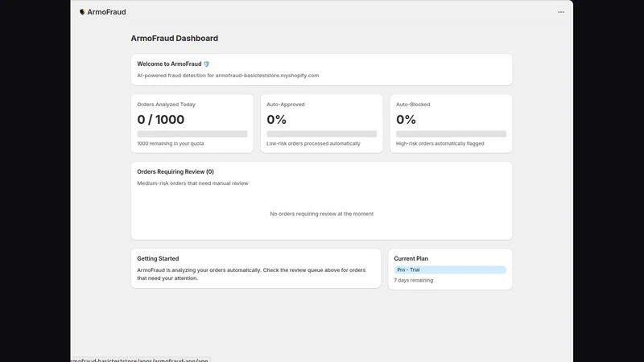
Task: Click the Getting Started heading
Action: 158,258
